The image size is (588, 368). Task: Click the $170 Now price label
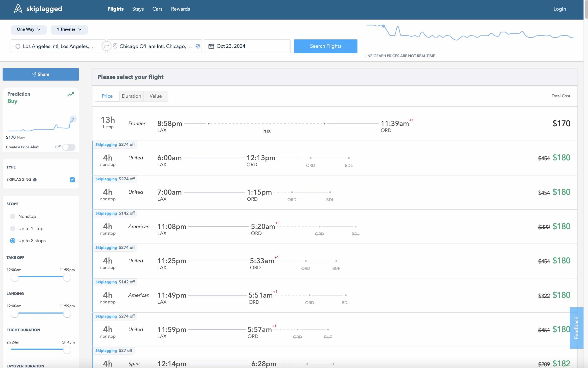[x=15, y=137]
